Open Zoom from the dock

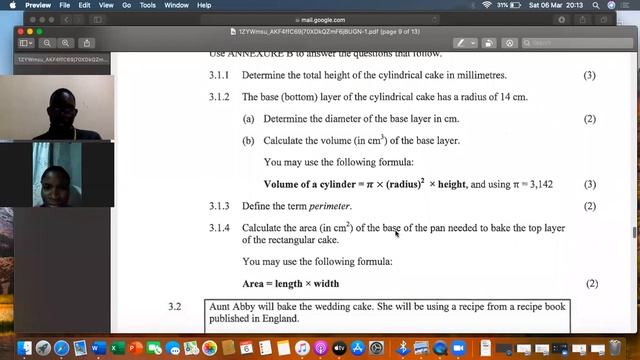coord(458,348)
